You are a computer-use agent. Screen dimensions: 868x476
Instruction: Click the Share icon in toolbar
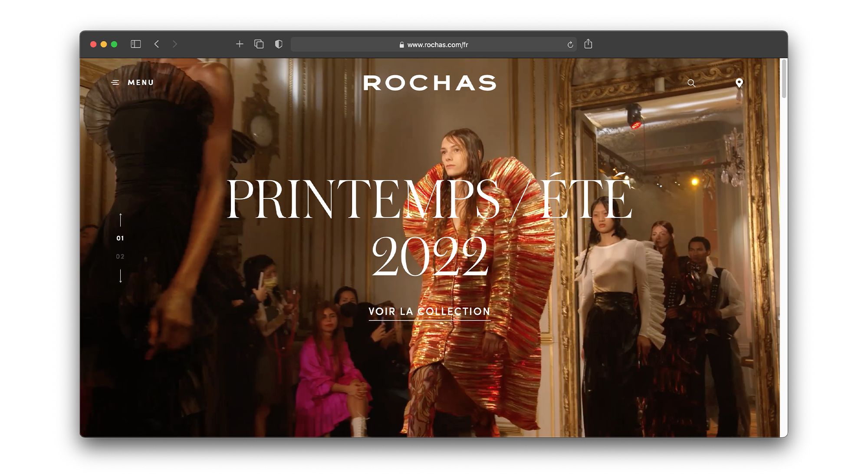click(x=588, y=44)
